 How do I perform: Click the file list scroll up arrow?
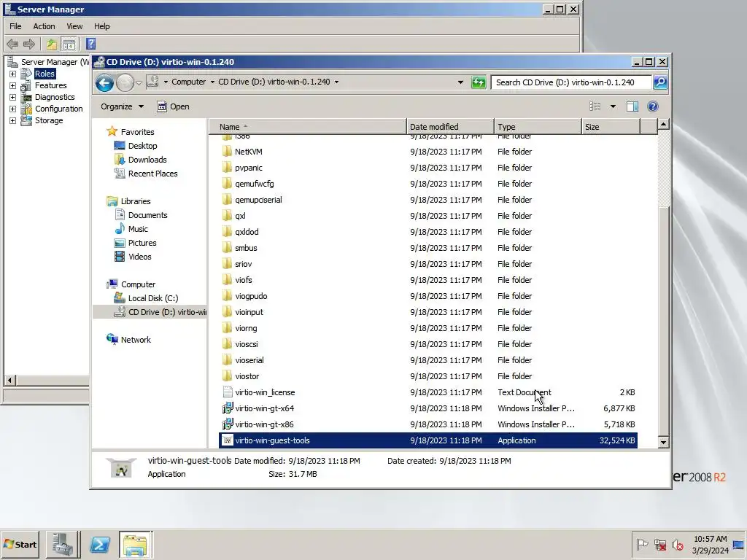(x=663, y=125)
